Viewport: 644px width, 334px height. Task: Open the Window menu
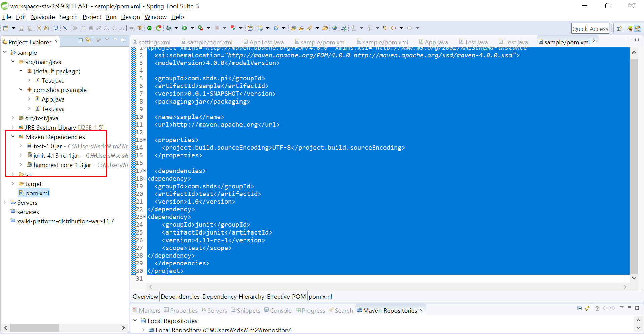pyautogui.click(x=155, y=17)
